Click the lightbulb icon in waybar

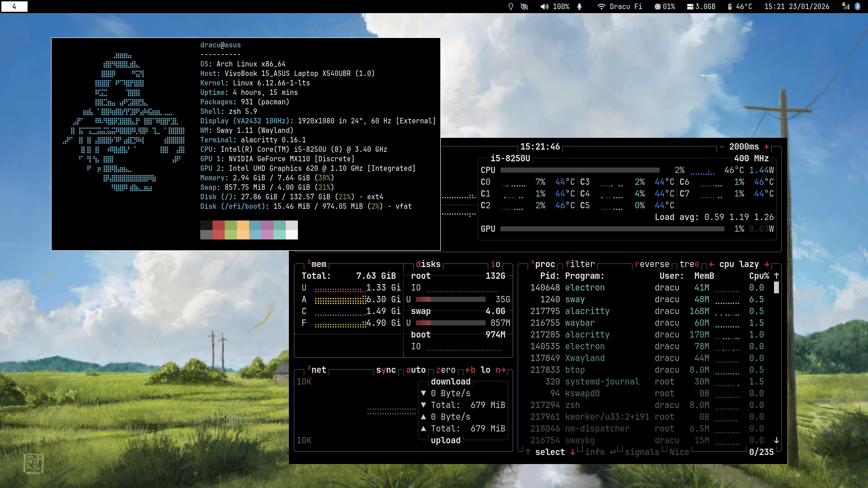click(511, 7)
